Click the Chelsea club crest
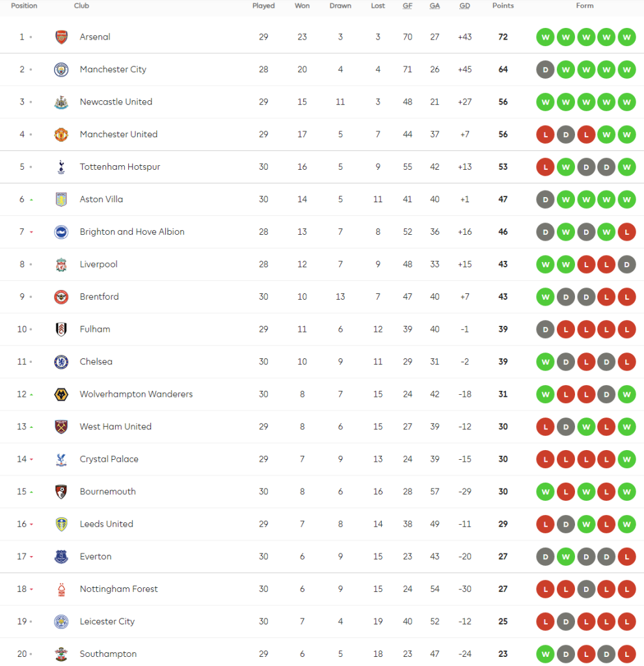 coord(61,362)
